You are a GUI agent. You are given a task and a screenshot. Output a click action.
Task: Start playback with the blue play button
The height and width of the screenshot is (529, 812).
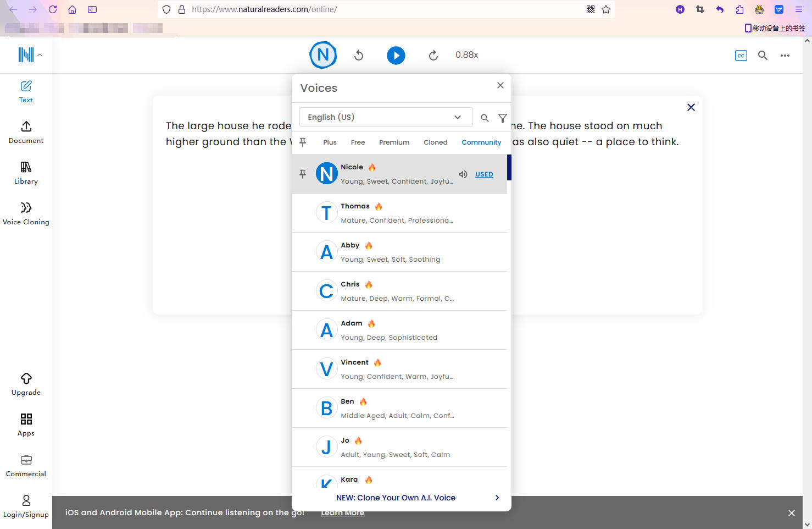[396, 55]
